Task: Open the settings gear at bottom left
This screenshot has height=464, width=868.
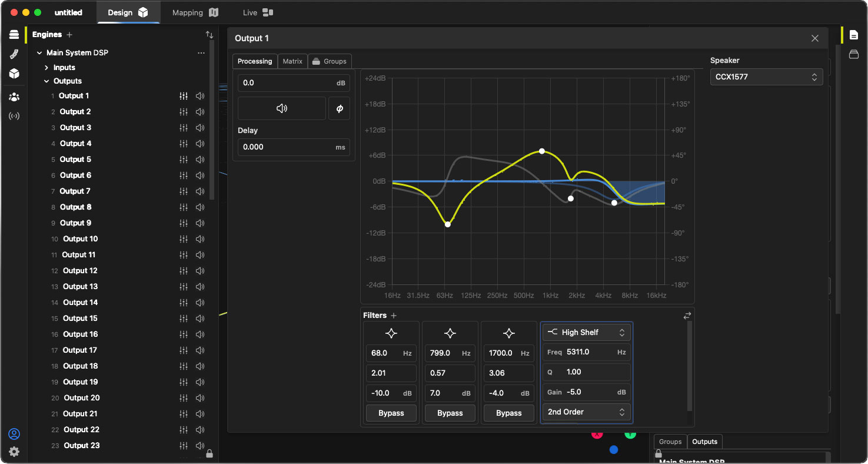Action: click(x=14, y=452)
